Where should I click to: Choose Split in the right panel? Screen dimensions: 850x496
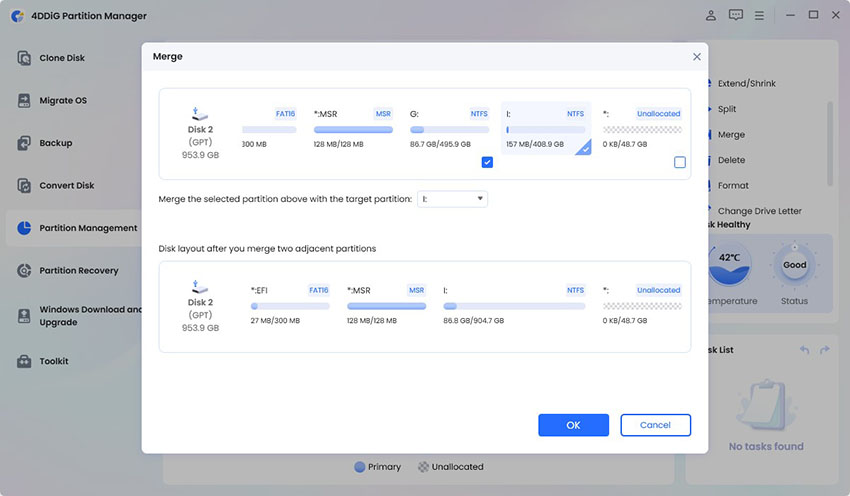pyautogui.click(x=727, y=109)
